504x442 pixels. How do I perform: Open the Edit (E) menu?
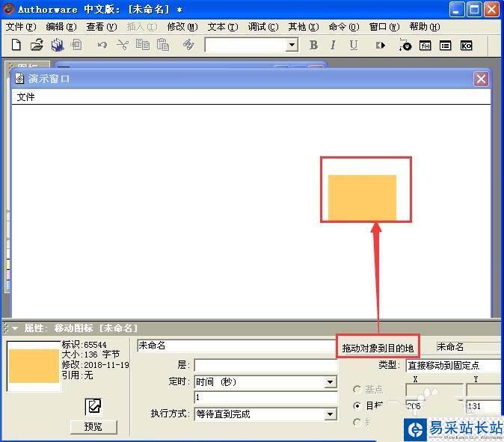[61, 27]
